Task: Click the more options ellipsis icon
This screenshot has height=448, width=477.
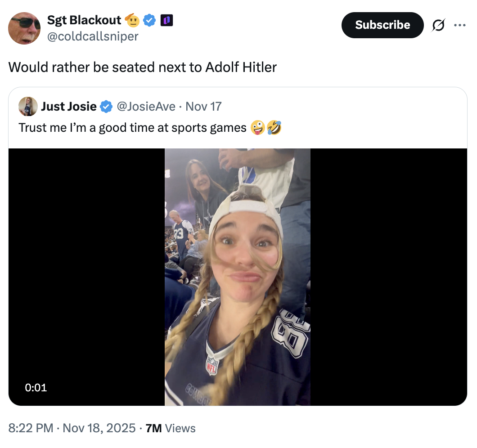Action: coord(460,25)
